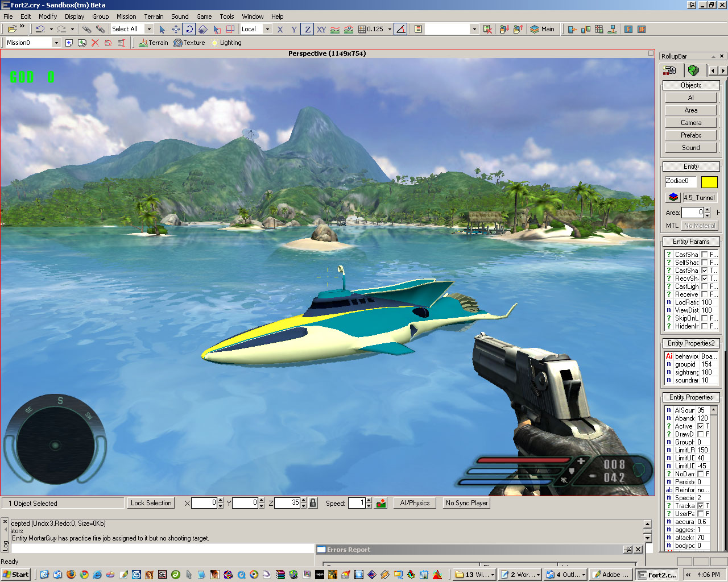This screenshot has height=582, width=728.
Task: Open the Select All dropdown
Action: point(149,29)
